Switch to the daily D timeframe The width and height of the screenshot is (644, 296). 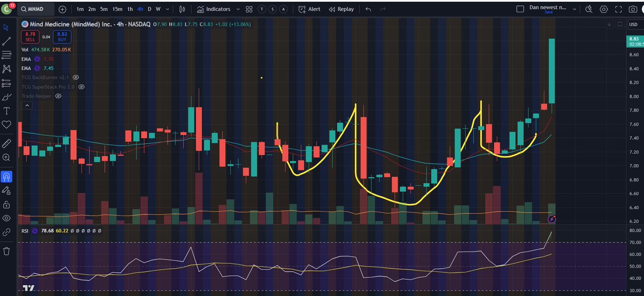click(x=150, y=9)
